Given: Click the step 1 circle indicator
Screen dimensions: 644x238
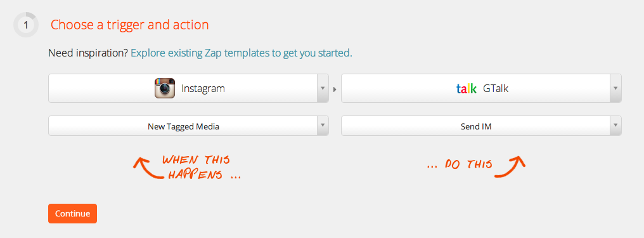Looking at the screenshot, I should (26, 25).
